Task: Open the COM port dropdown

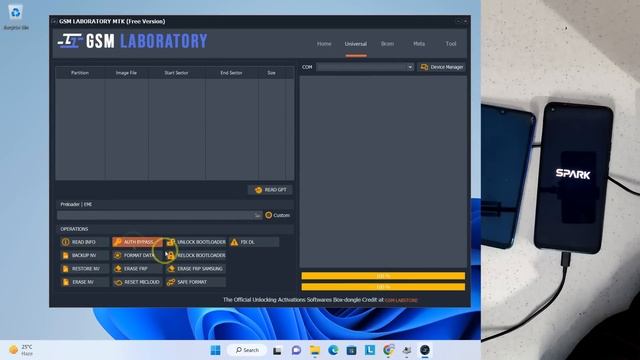Action: [410, 67]
